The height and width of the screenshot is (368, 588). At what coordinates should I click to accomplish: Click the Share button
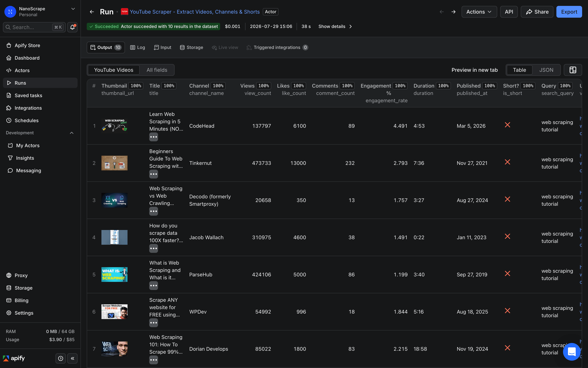pos(537,12)
